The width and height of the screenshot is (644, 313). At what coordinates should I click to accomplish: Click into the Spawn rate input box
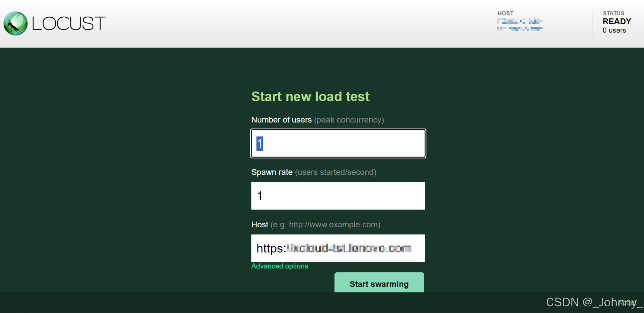pos(338,196)
